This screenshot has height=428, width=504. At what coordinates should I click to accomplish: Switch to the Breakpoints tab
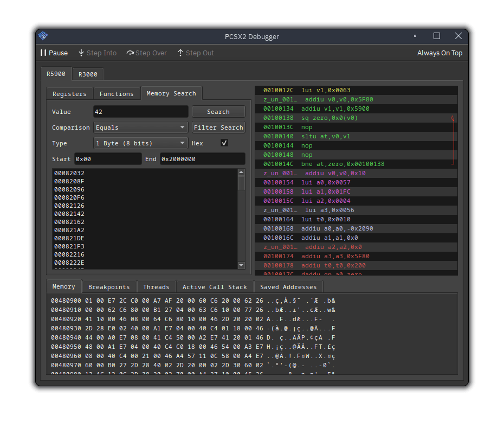[109, 287]
